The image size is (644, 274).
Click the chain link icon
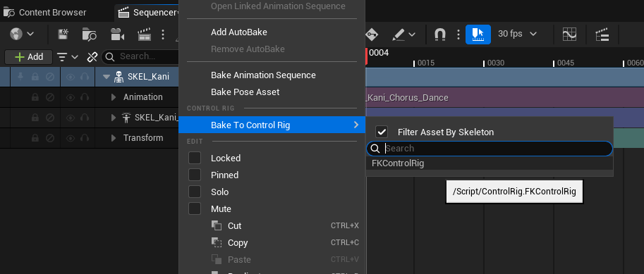tap(92, 57)
